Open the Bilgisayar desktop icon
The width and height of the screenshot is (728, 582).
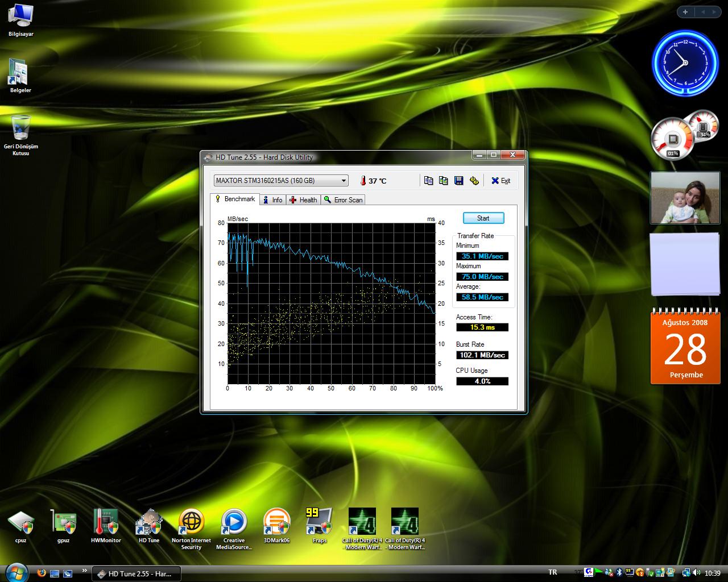coord(21,20)
